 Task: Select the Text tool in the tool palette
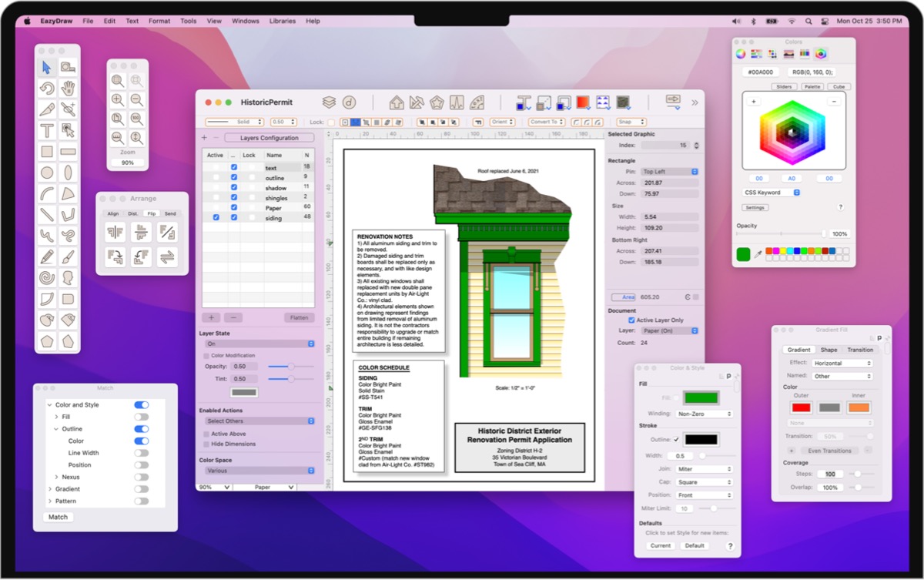tap(47, 130)
